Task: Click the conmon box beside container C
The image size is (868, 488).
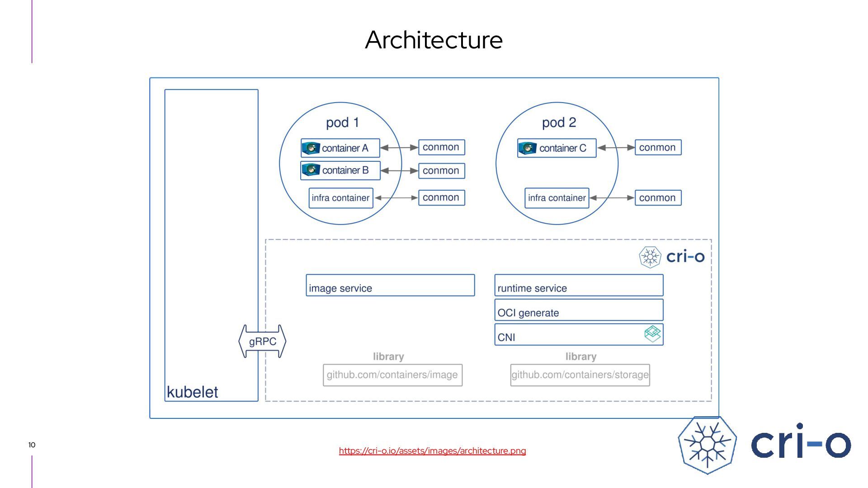Action: tap(658, 147)
